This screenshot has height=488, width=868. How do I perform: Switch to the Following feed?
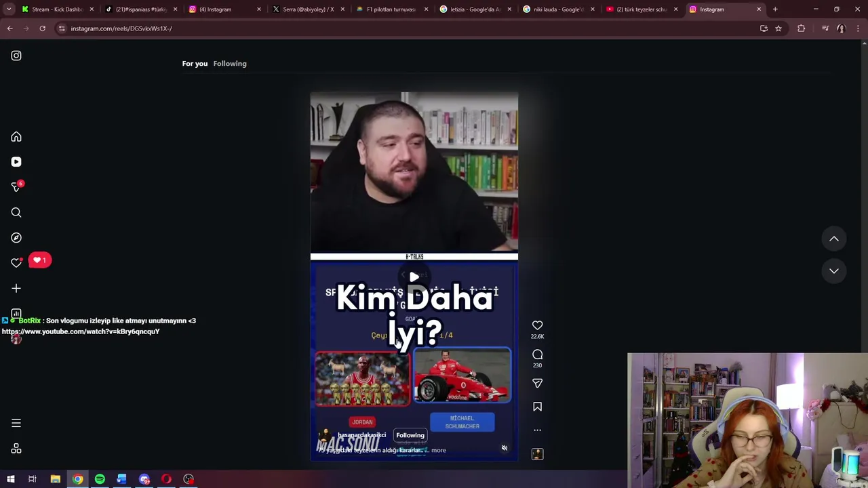tap(230, 64)
